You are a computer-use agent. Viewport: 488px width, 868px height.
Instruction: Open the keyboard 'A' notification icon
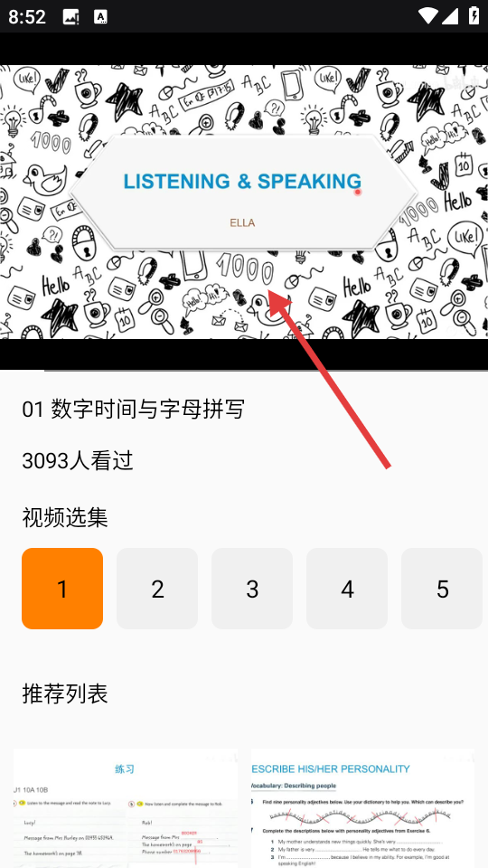tap(100, 16)
